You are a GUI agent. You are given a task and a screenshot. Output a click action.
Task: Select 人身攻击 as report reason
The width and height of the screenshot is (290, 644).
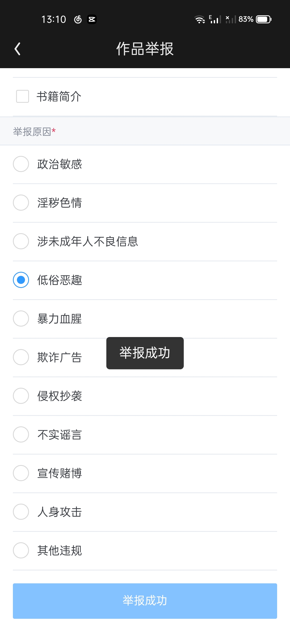coord(21,512)
